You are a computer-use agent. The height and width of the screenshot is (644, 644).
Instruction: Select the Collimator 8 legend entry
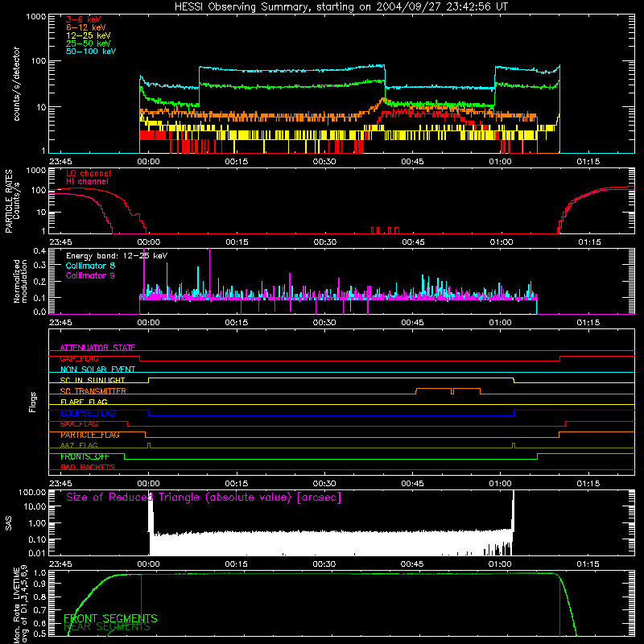click(90, 266)
